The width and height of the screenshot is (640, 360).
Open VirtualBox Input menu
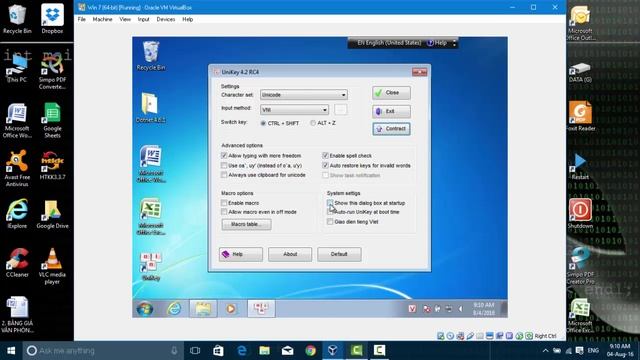point(143,19)
